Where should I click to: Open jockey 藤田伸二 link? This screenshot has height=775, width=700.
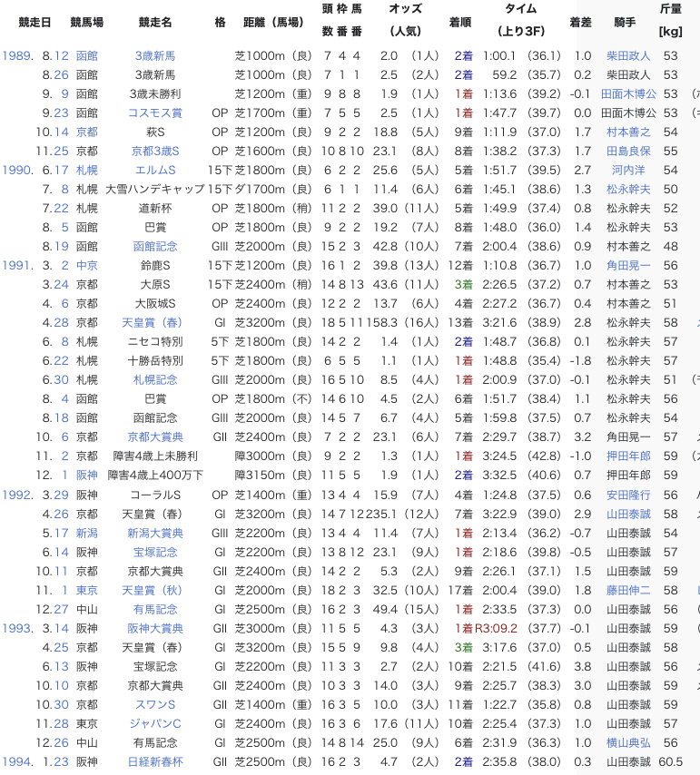click(628, 590)
